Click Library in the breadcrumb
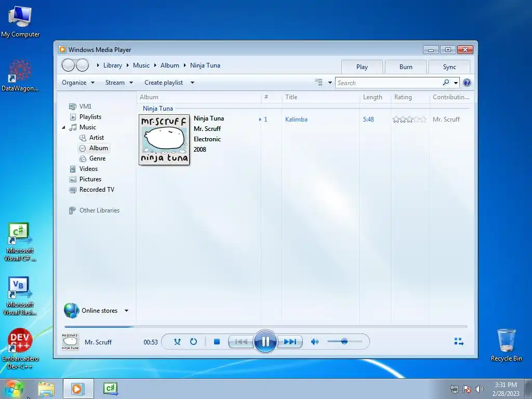 (113, 65)
